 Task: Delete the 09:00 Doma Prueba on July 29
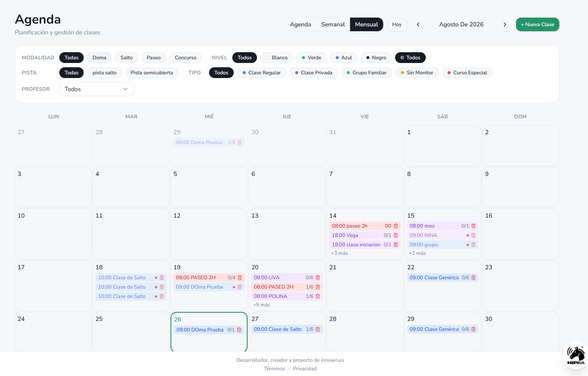(240, 142)
